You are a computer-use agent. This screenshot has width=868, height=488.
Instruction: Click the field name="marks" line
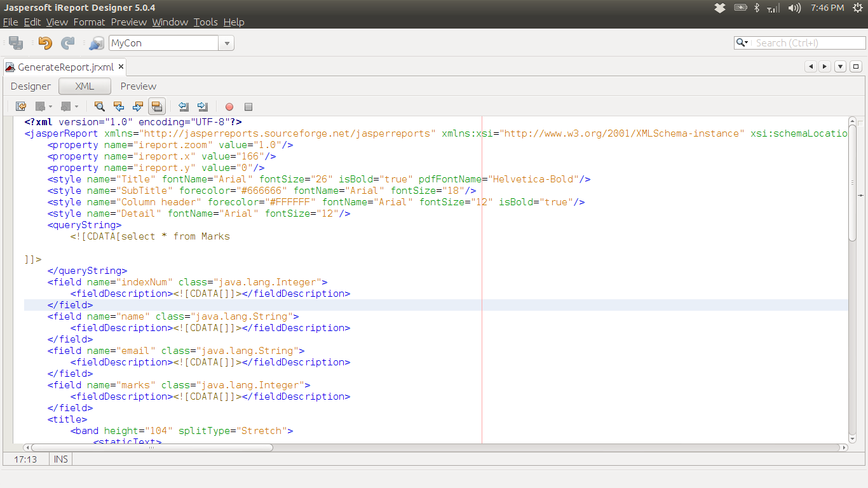179,385
